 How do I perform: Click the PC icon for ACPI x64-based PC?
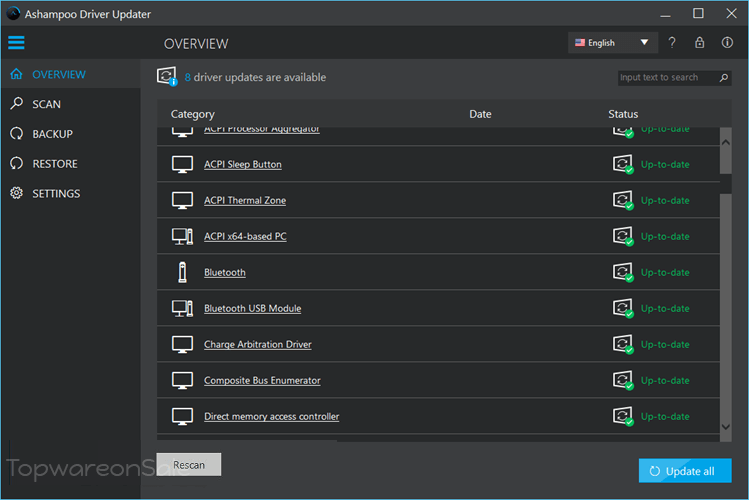182,236
